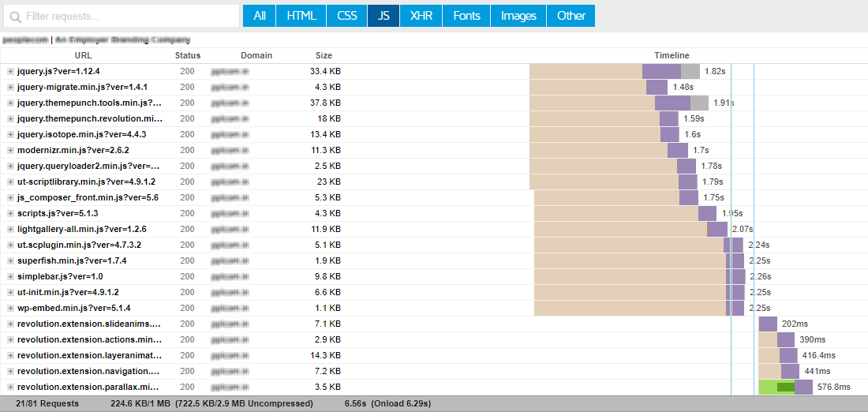
Task: Switch to the CSS filter tab
Action: click(x=346, y=16)
